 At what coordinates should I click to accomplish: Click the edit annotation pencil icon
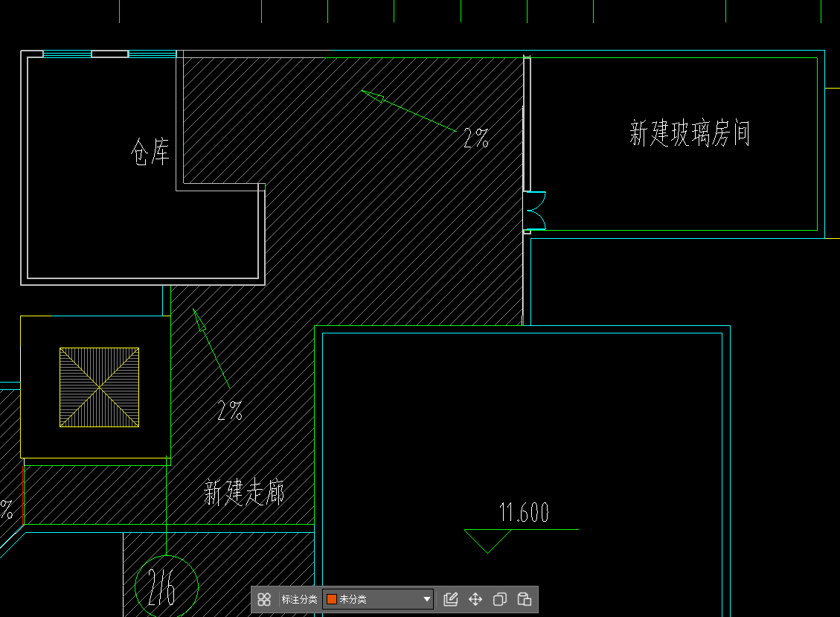(x=451, y=599)
